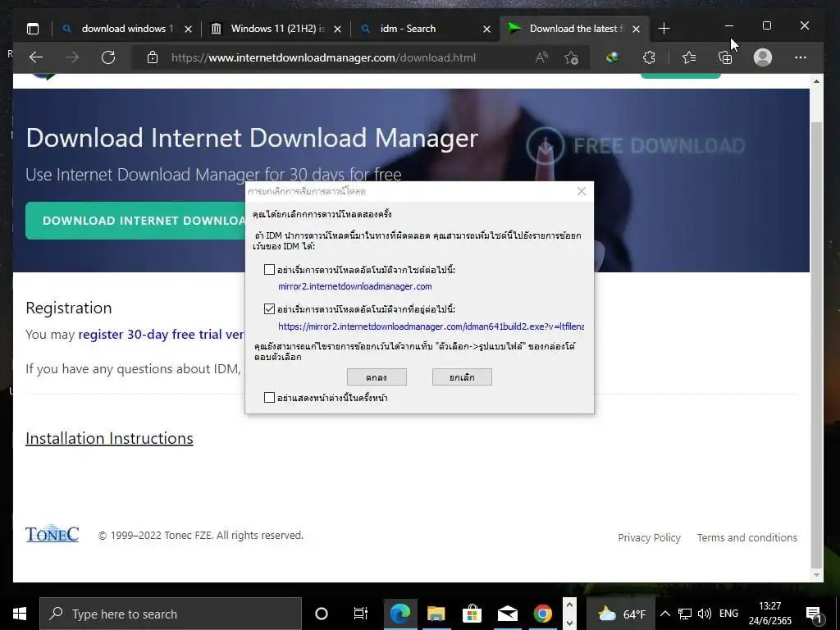Add this page to favorites

[571, 57]
